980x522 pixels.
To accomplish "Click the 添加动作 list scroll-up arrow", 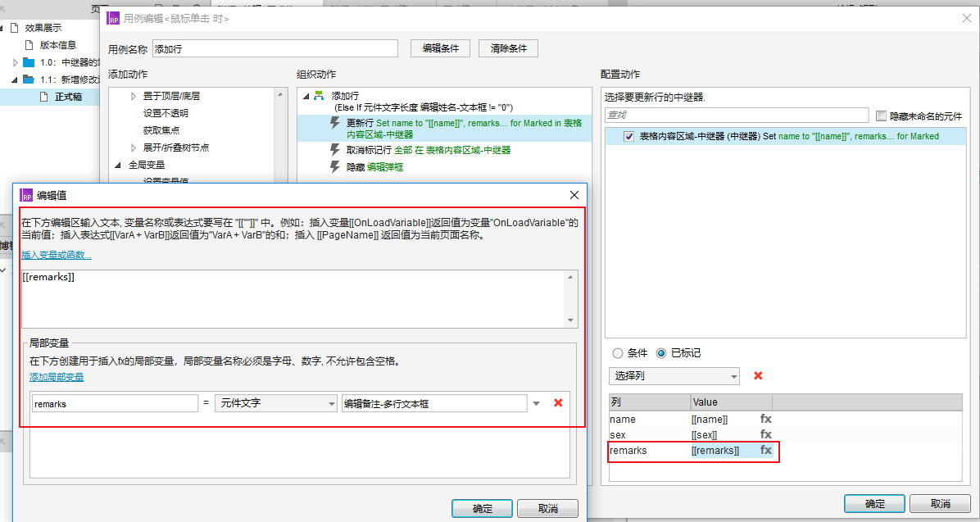I will point(280,94).
